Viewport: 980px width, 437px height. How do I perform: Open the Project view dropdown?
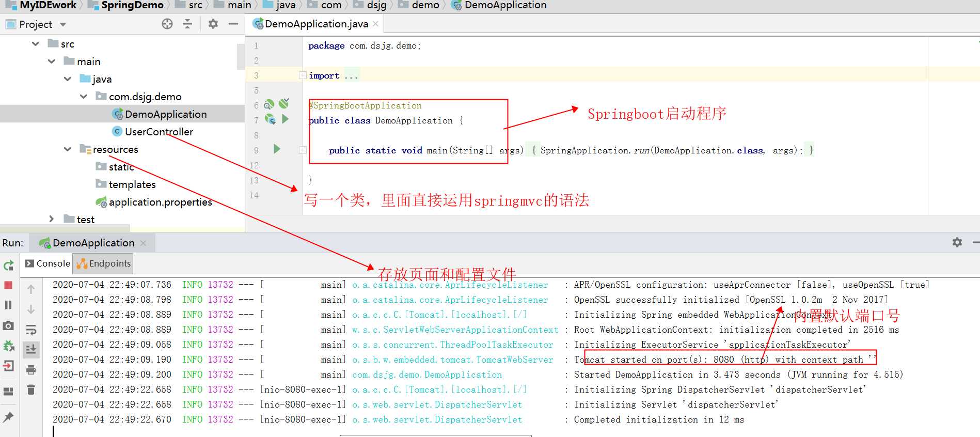[63, 24]
